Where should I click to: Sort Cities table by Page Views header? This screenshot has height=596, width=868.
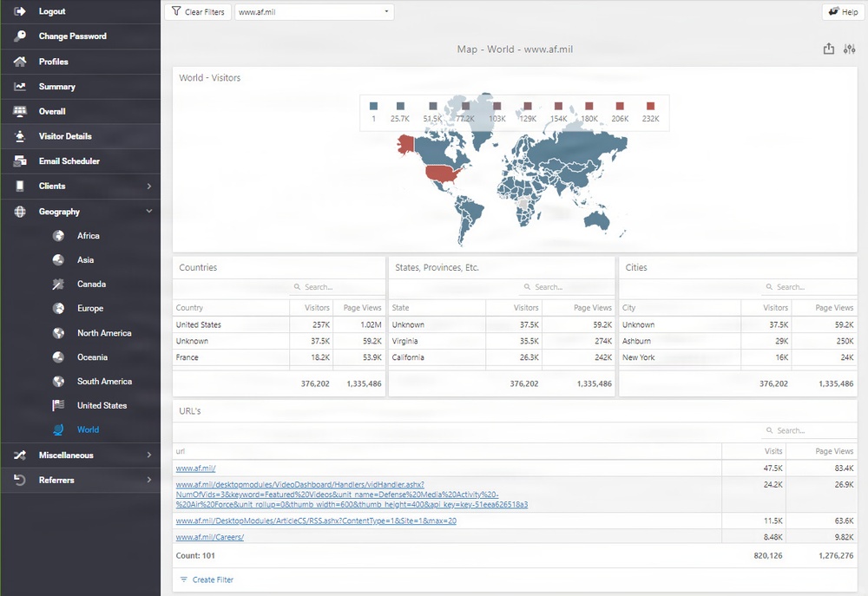point(834,308)
